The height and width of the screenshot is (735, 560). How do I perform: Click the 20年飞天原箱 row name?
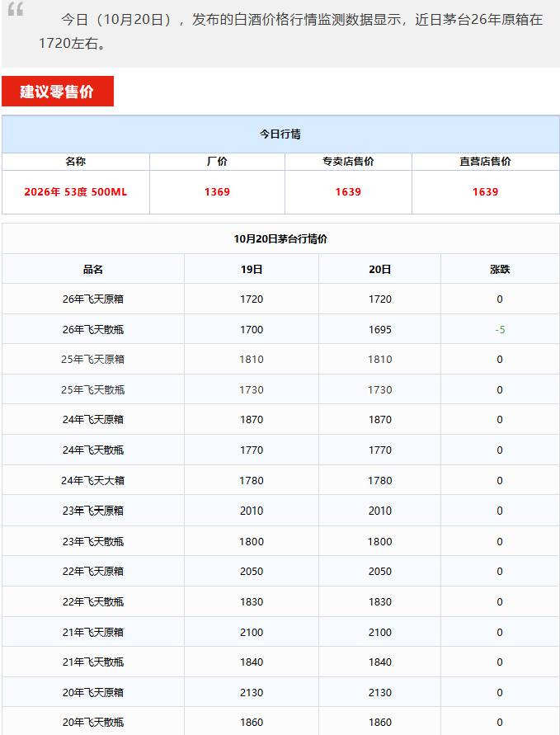click(93, 692)
